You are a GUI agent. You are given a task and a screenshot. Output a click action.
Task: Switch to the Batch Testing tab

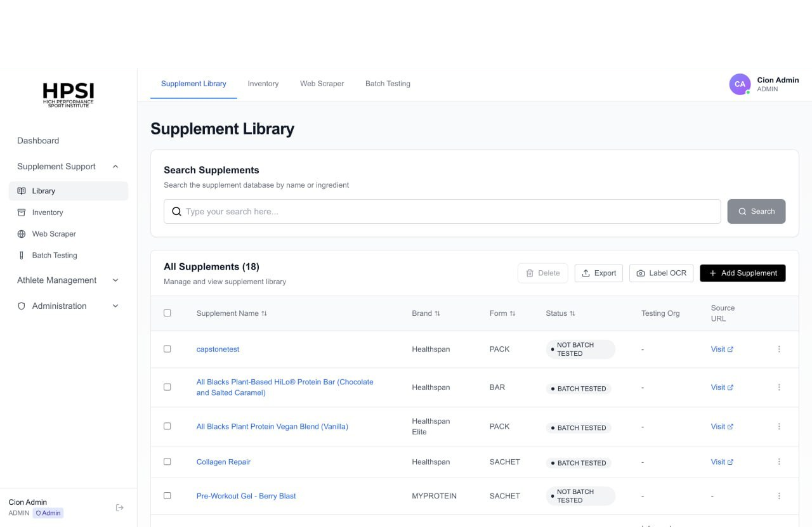pyautogui.click(x=388, y=84)
